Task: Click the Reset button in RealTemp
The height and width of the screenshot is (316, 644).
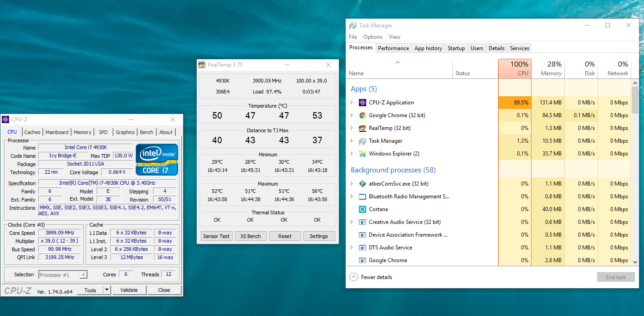Action: point(285,236)
